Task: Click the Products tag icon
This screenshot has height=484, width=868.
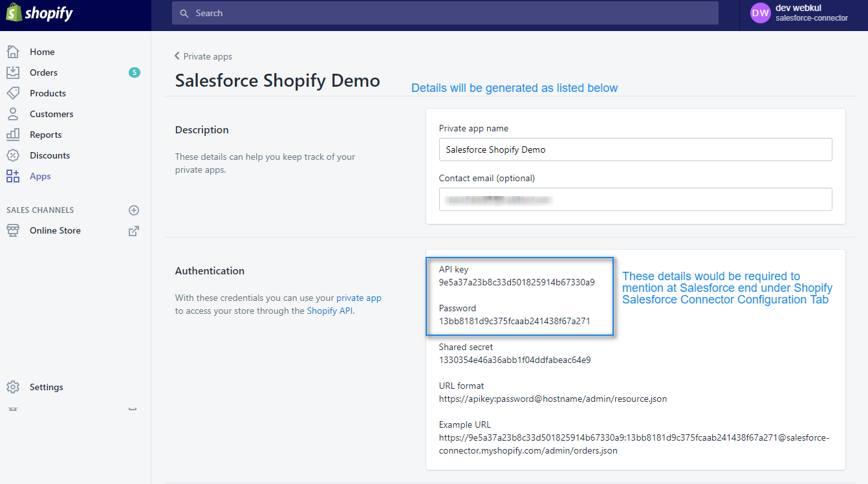Action: pos(13,93)
